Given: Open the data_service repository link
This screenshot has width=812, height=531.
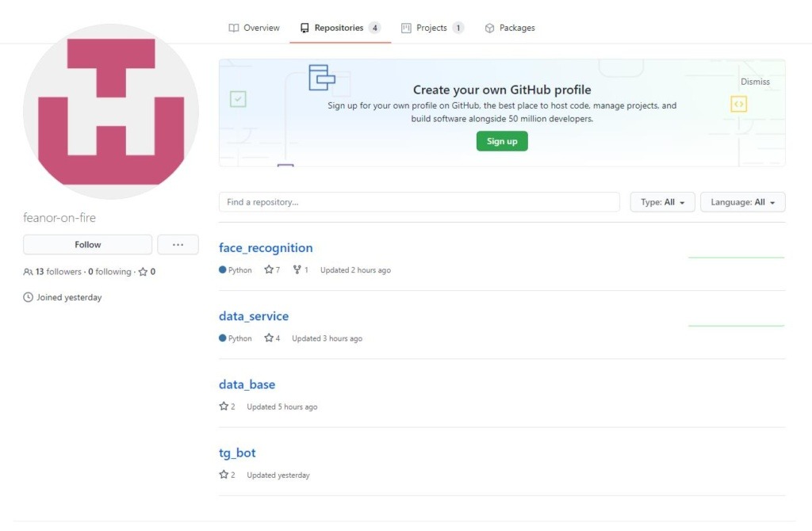Looking at the screenshot, I should [254, 316].
